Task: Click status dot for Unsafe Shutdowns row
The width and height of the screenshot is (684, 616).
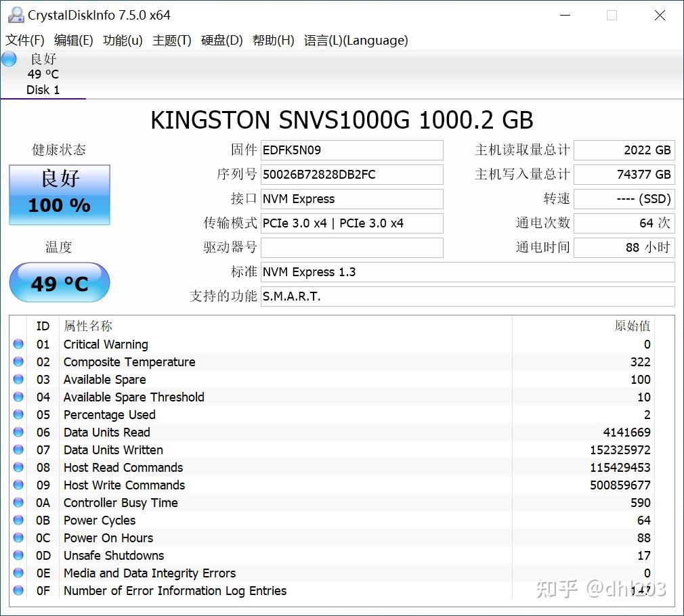Action: coord(18,555)
